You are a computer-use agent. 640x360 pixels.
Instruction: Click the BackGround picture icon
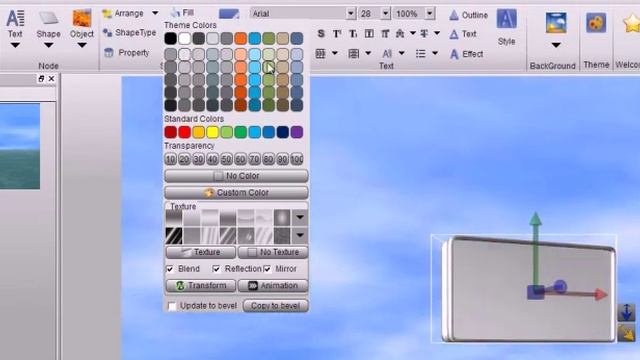click(556, 22)
